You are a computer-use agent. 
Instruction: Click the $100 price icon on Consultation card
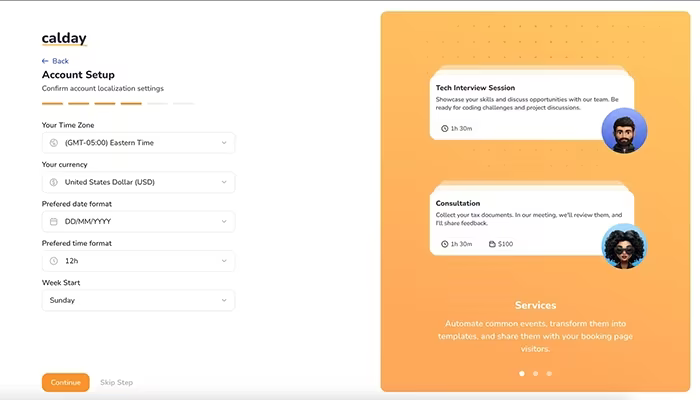(x=492, y=244)
